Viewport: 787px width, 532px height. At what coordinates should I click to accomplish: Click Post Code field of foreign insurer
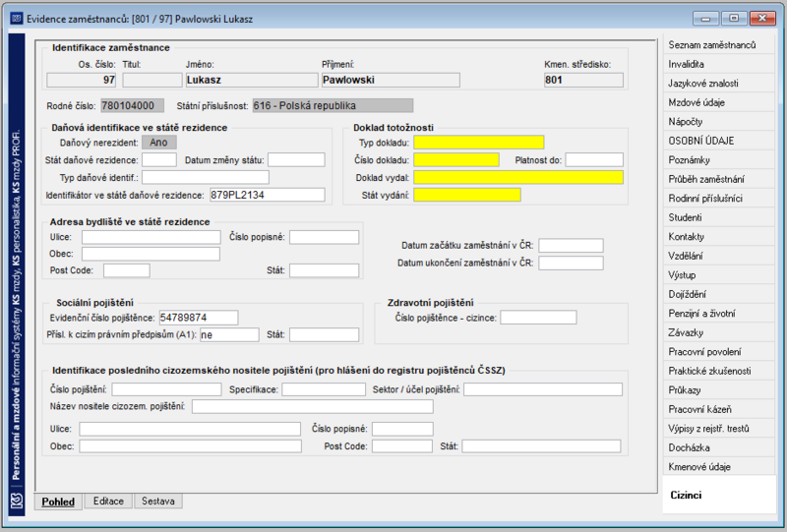[402, 446]
